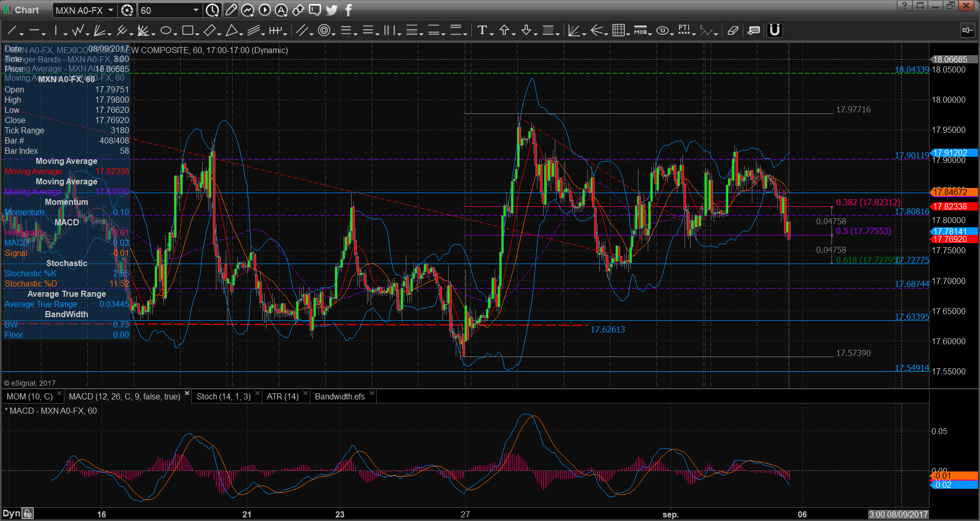Expand the MOB tool dropdown arrow

click(650, 34)
